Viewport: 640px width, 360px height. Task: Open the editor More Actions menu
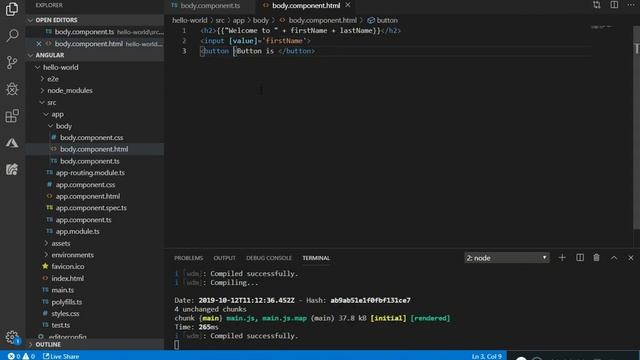[631, 5]
